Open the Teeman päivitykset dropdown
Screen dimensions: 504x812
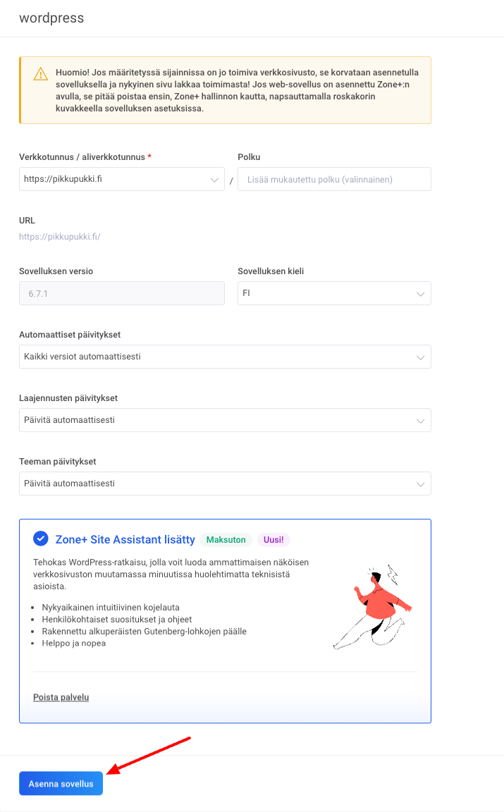[224, 484]
